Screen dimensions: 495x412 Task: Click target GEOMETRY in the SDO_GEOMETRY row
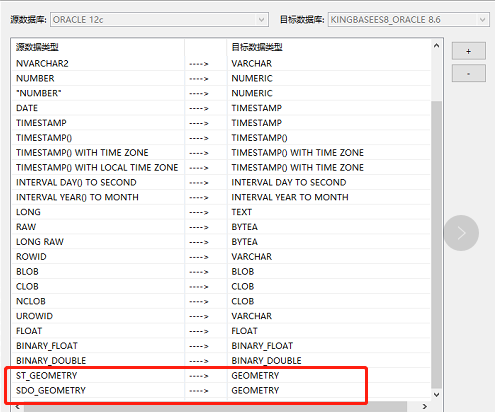(255, 390)
